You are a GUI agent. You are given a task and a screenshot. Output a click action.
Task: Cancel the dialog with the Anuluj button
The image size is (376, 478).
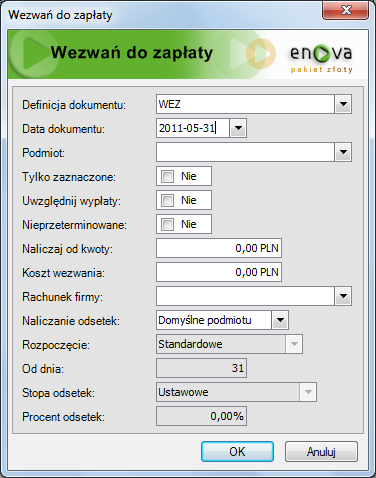pos(321,452)
